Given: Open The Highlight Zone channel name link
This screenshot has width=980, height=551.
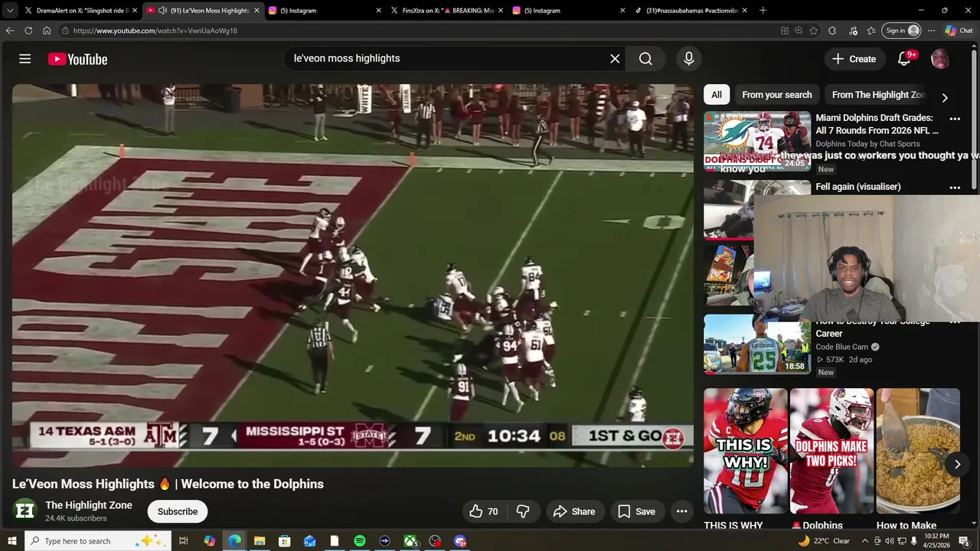Looking at the screenshot, I should [89, 505].
